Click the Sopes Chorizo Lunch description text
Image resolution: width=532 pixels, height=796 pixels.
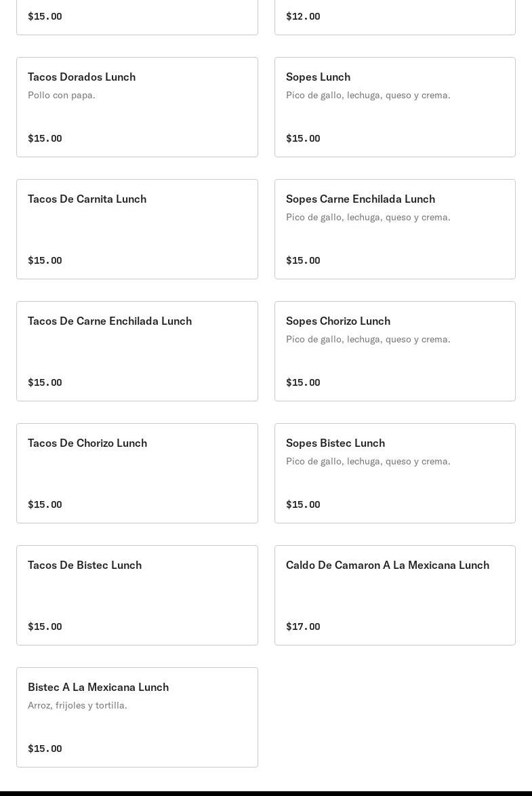pos(368,339)
